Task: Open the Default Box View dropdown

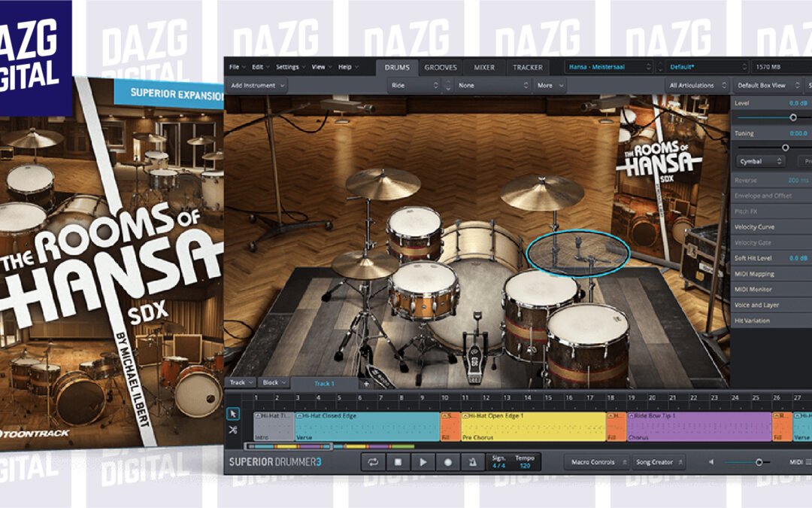Action: [768, 85]
